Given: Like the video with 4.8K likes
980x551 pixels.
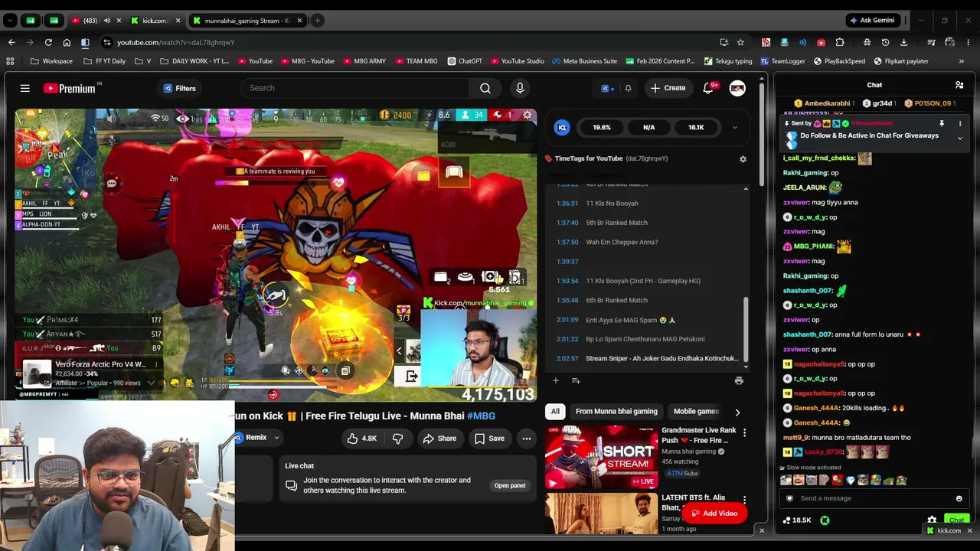Looking at the screenshot, I should 362,439.
